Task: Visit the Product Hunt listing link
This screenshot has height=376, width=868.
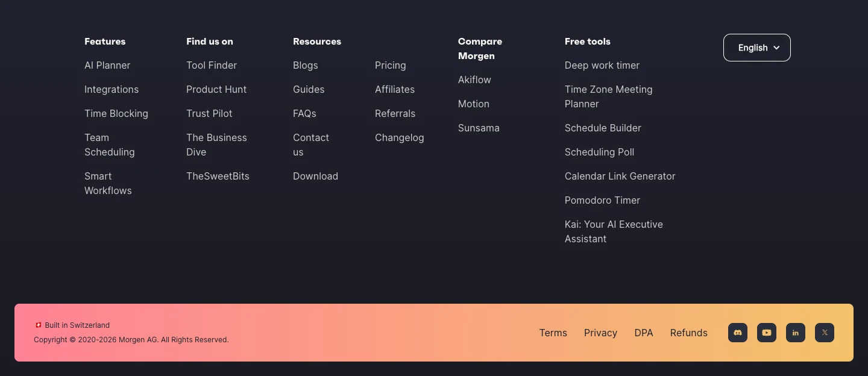Action: pyautogui.click(x=216, y=89)
